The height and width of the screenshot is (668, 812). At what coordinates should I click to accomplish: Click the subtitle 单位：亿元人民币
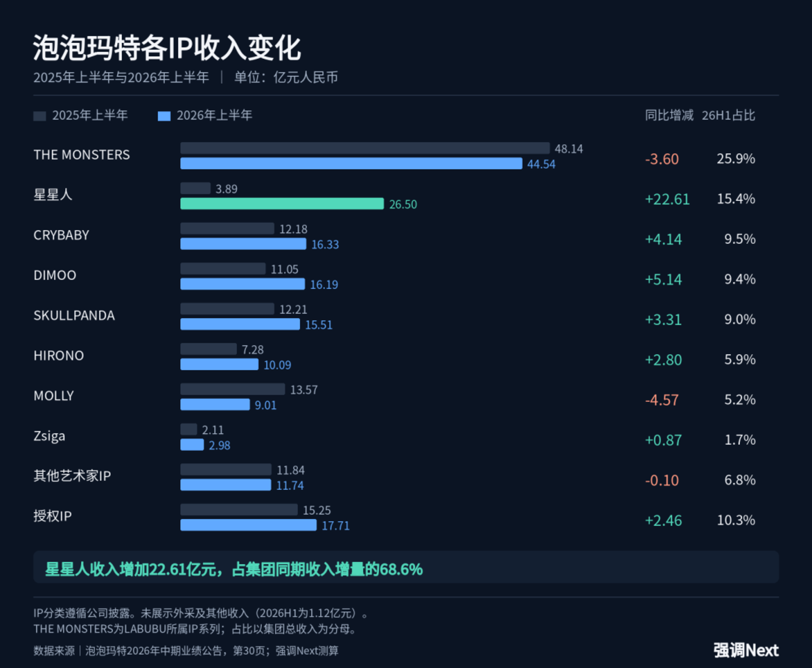point(286,77)
